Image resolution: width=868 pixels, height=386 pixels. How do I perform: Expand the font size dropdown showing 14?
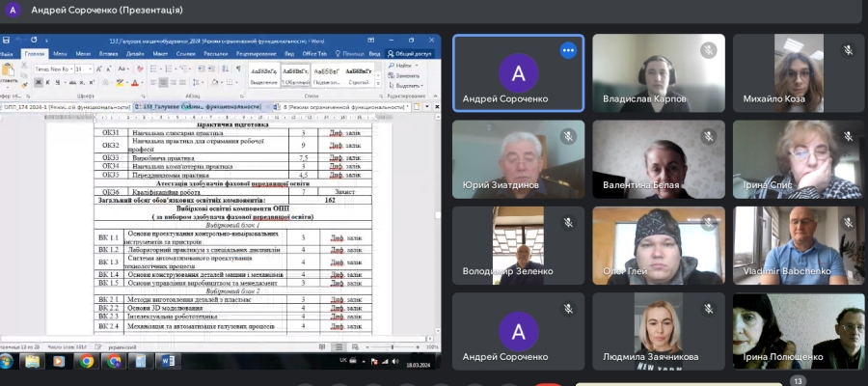click(x=91, y=69)
